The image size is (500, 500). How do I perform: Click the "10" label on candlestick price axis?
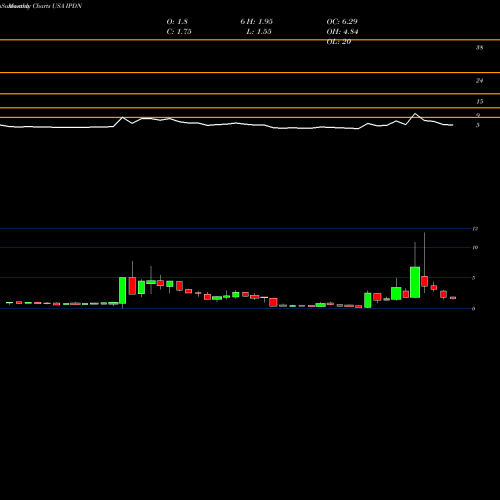(x=475, y=247)
